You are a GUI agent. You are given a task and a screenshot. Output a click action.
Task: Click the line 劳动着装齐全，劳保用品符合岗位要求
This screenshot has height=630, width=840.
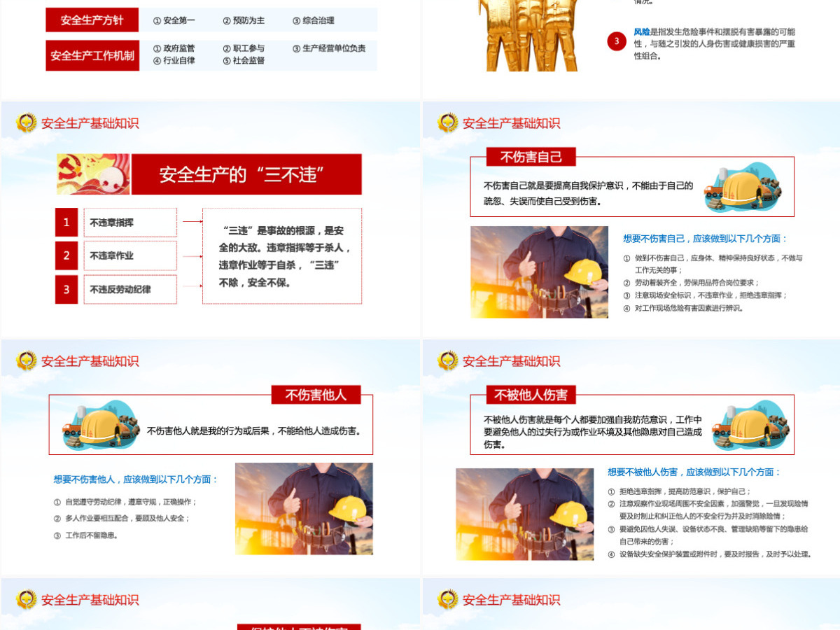coord(691,283)
